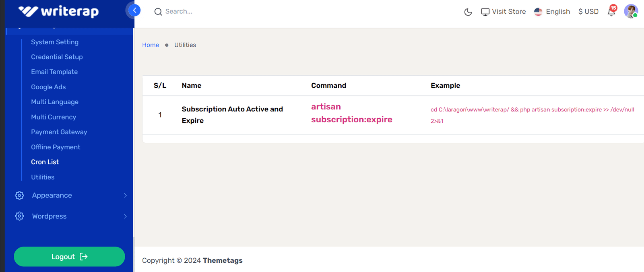Screen dimensions: 644x272
Task: Open Multi Language in sidebar
Action: click(55, 102)
